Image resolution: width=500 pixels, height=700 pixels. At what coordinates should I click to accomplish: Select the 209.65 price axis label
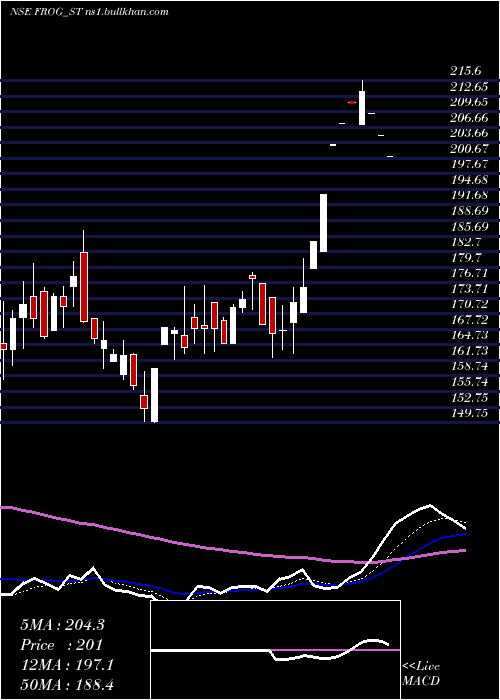pos(469,102)
